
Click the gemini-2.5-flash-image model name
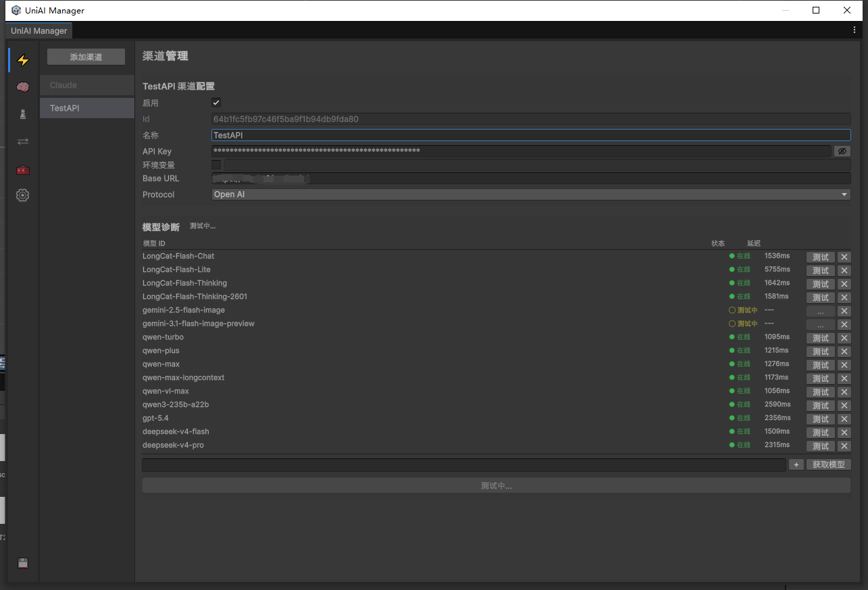184,310
